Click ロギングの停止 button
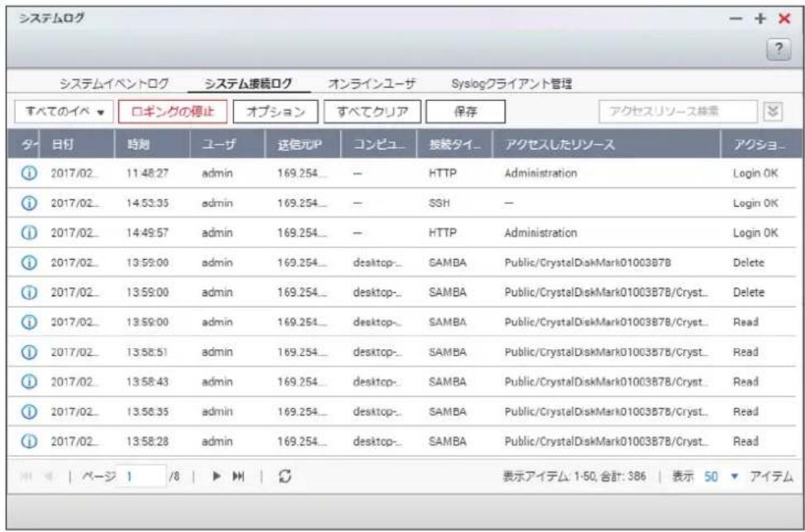 pyautogui.click(x=172, y=112)
